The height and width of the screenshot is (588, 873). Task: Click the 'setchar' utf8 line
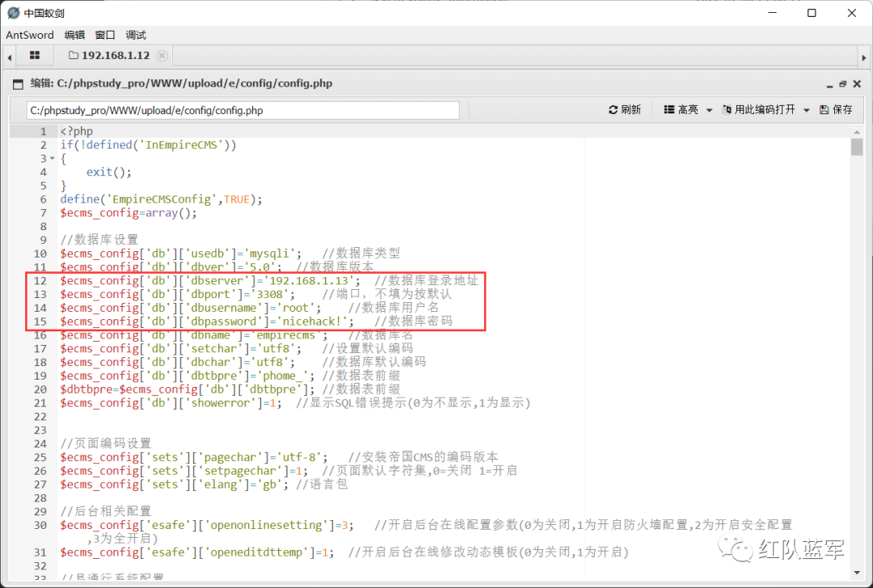(x=237, y=348)
